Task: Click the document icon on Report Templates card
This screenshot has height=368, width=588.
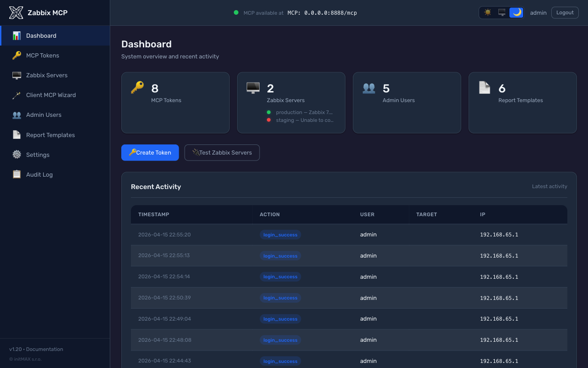Action: (x=485, y=87)
